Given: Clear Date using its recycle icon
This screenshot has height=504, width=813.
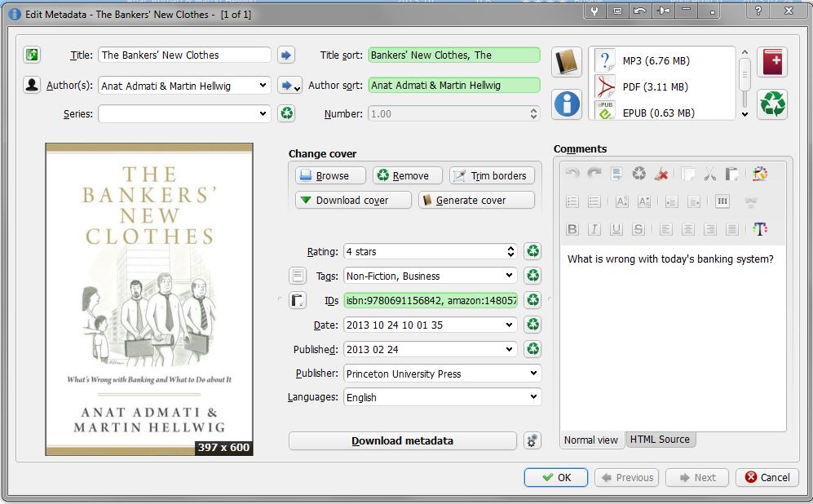Looking at the screenshot, I should coord(532,325).
